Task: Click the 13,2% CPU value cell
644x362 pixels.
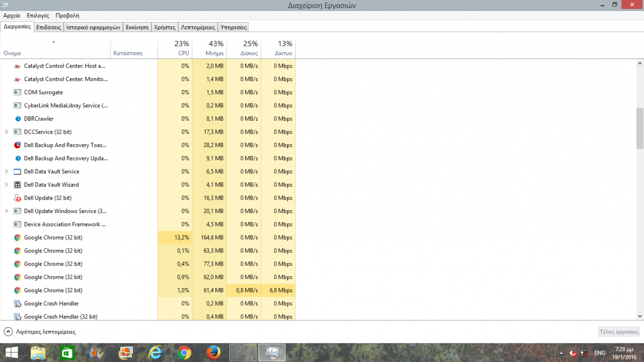Action: pyautogui.click(x=175, y=238)
